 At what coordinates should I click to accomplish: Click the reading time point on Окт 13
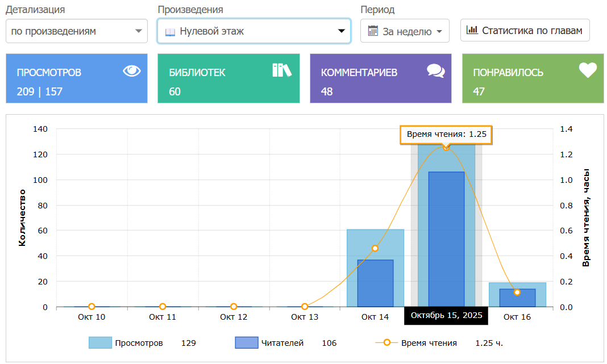(x=305, y=307)
